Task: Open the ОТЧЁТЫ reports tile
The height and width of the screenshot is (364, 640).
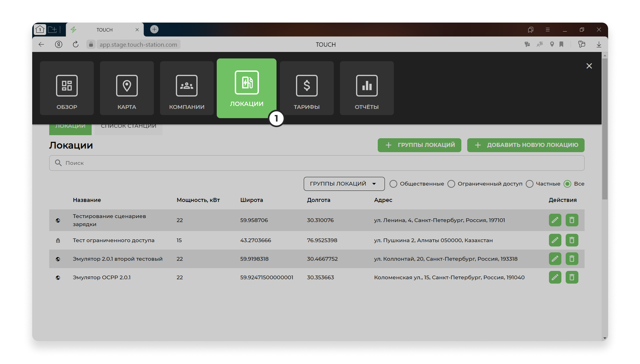Action: click(367, 88)
